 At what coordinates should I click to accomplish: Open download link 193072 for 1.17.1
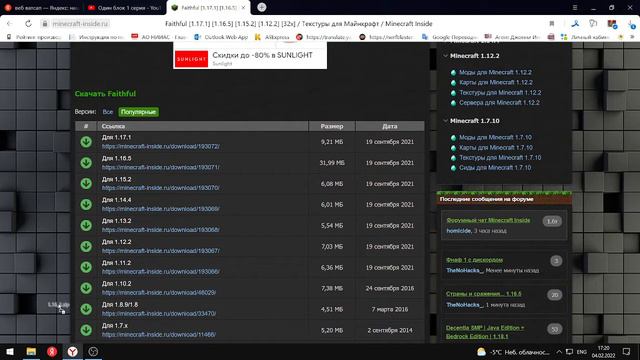pos(160,146)
